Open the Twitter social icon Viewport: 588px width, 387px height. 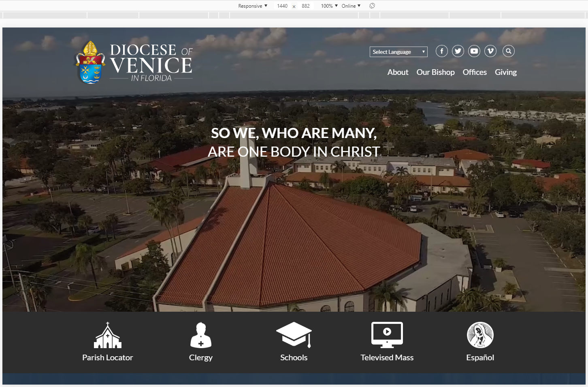pyautogui.click(x=458, y=51)
